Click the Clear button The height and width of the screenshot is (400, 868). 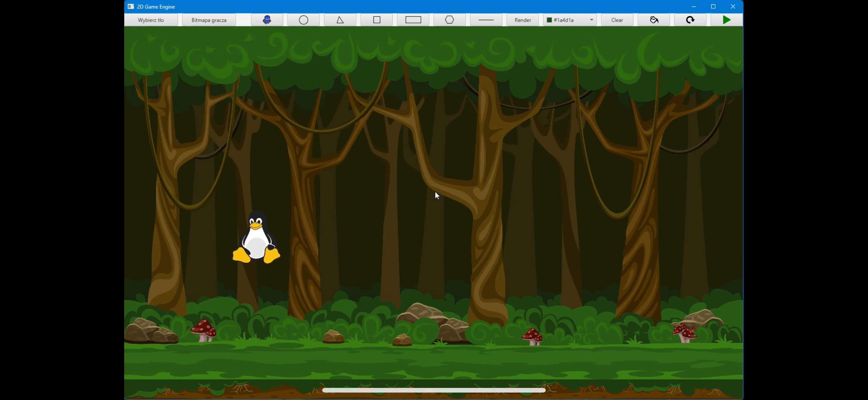[x=617, y=20]
